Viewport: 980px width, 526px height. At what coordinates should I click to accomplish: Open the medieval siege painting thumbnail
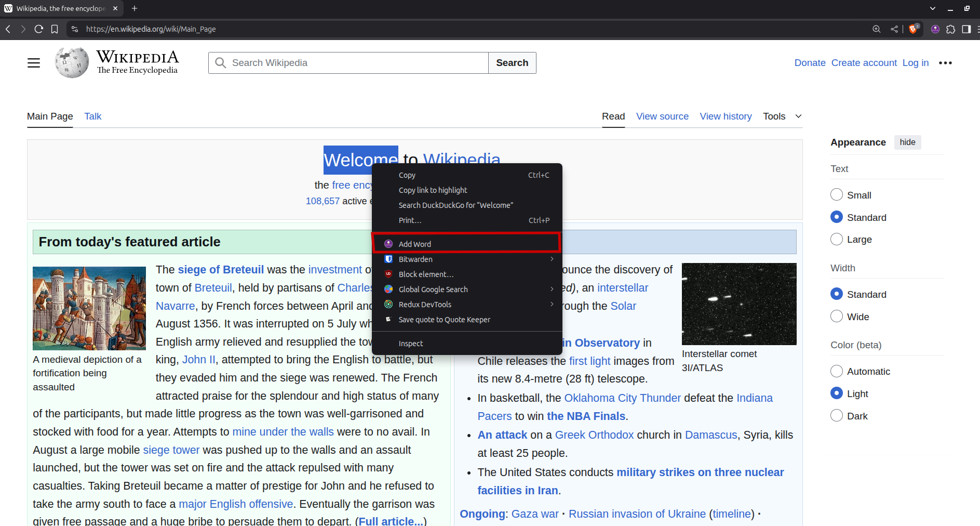click(x=89, y=308)
